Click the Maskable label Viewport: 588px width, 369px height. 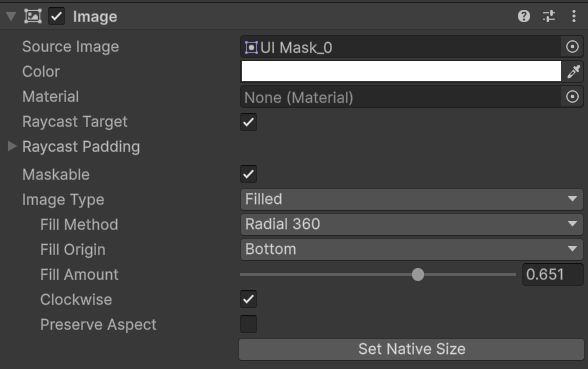pos(56,174)
